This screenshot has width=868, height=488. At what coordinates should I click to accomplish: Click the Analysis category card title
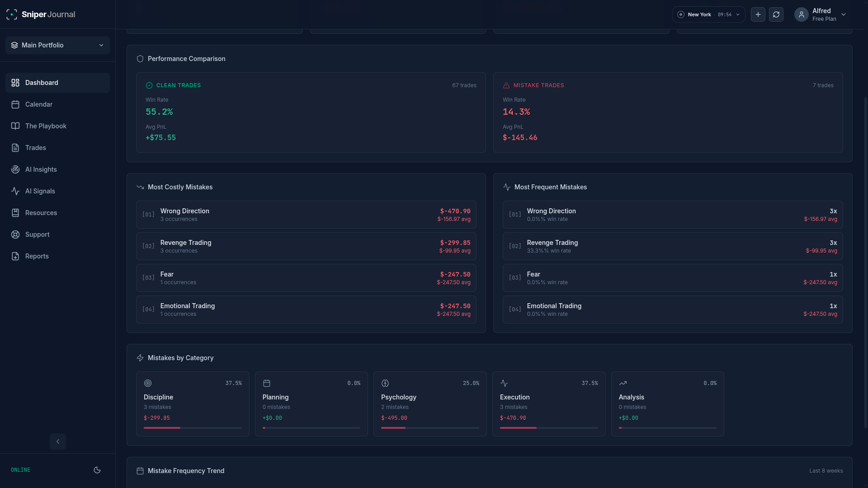[632, 397]
